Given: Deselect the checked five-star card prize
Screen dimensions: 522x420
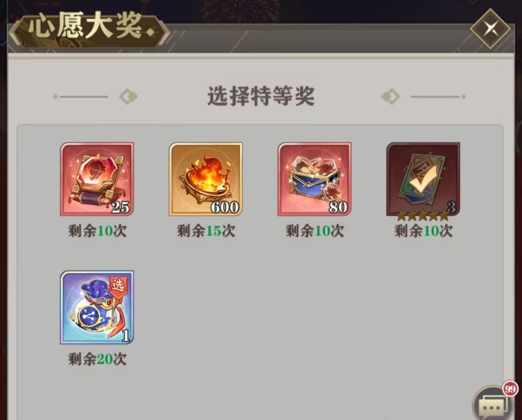Looking at the screenshot, I should click(423, 179).
